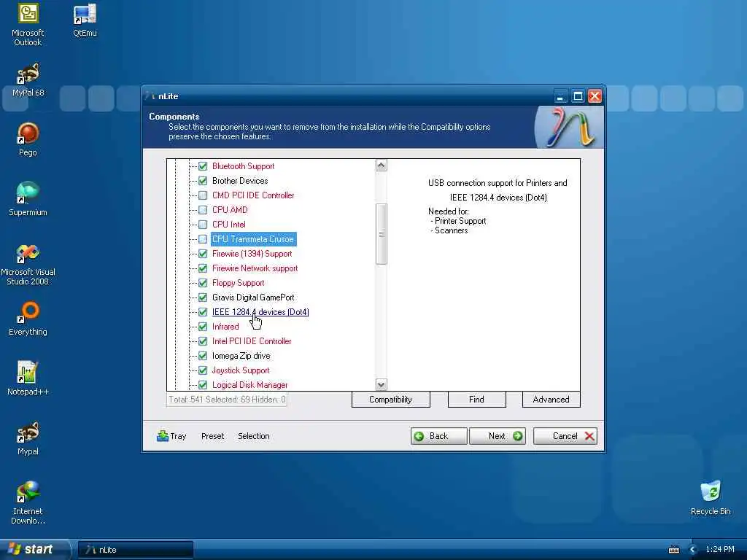
Task: Select CPU Intel label
Action: pos(228,225)
